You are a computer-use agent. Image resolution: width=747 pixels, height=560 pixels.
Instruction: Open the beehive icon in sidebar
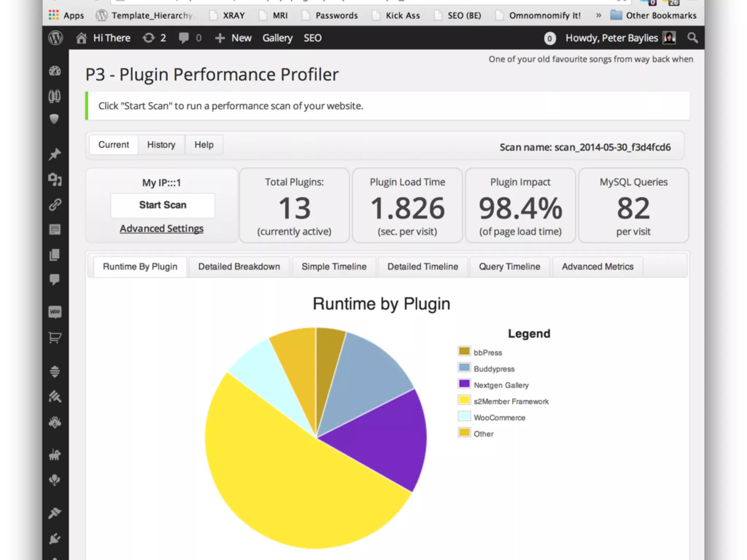click(x=55, y=371)
